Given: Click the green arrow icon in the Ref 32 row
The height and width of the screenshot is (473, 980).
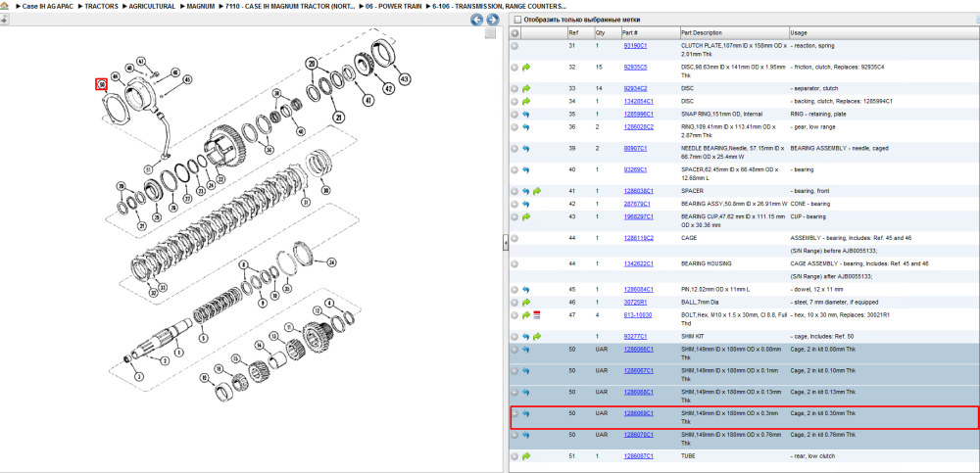Looking at the screenshot, I should 526,67.
